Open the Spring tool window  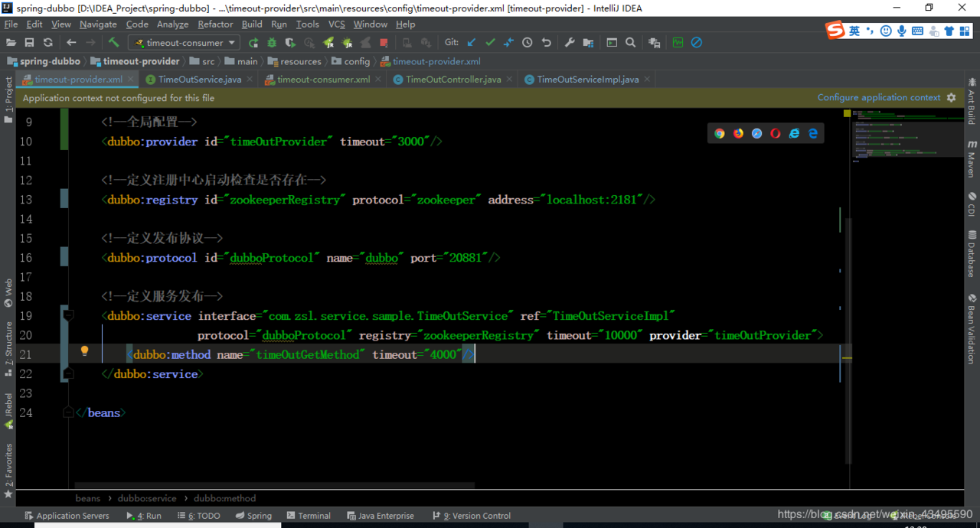(253, 516)
